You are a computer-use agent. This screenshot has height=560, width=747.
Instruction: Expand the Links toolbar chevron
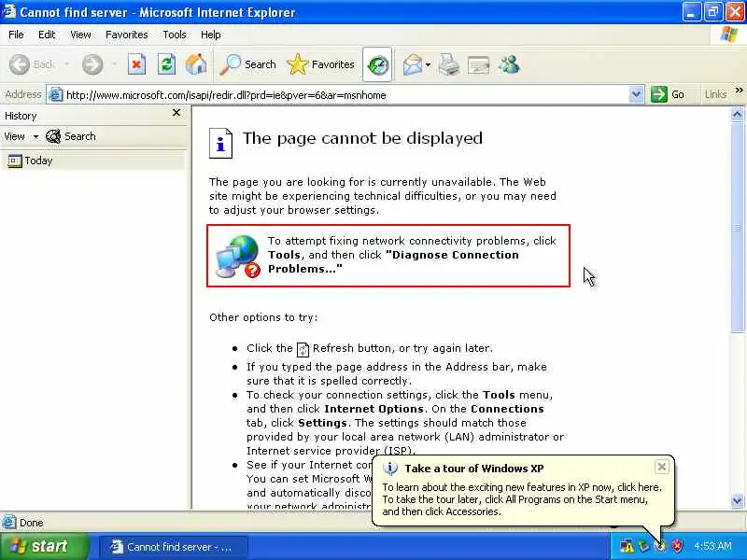click(x=739, y=90)
